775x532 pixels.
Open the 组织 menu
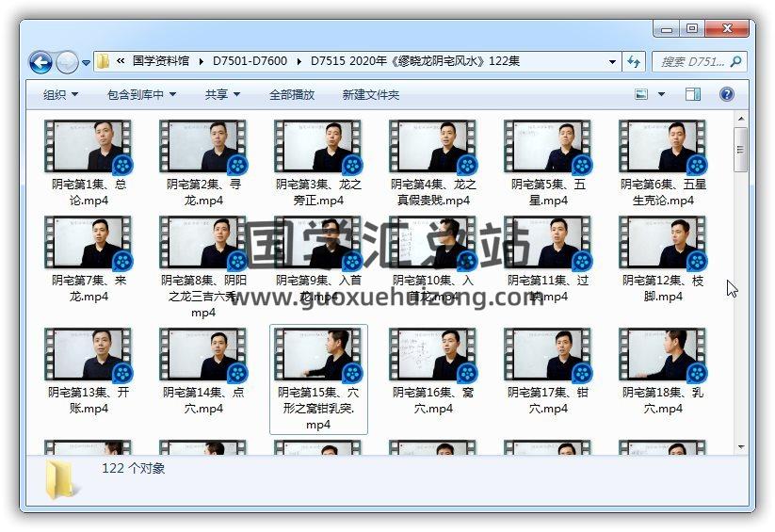60,94
